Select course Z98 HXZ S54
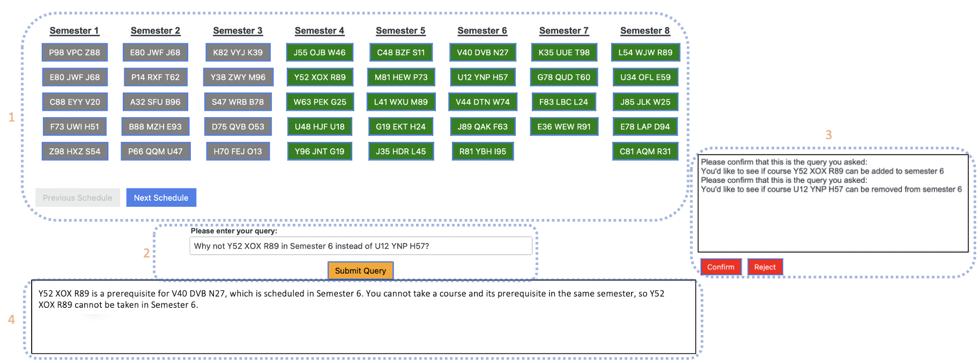The image size is (980, 363). click(75, 151)
